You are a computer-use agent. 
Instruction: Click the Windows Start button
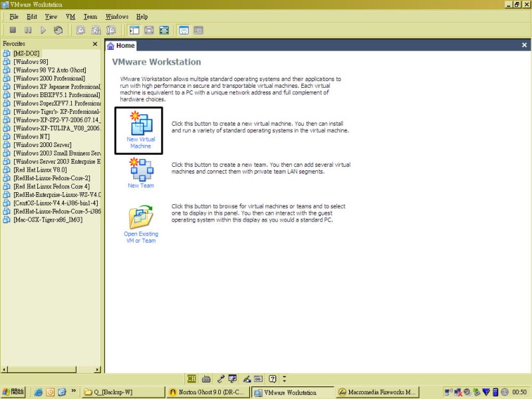point(13,392)
